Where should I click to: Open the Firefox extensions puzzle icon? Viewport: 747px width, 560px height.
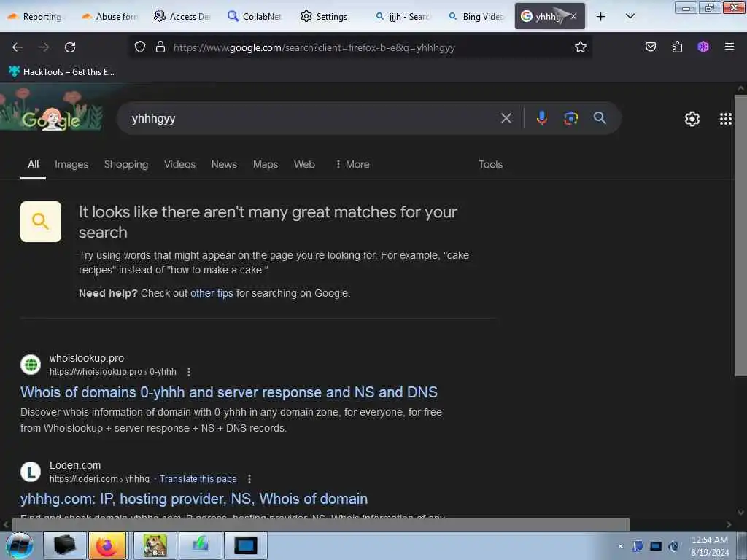677,47
